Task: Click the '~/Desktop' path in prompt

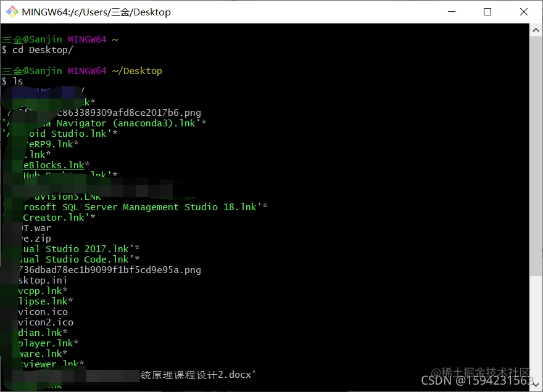Action: click(137, 71)
